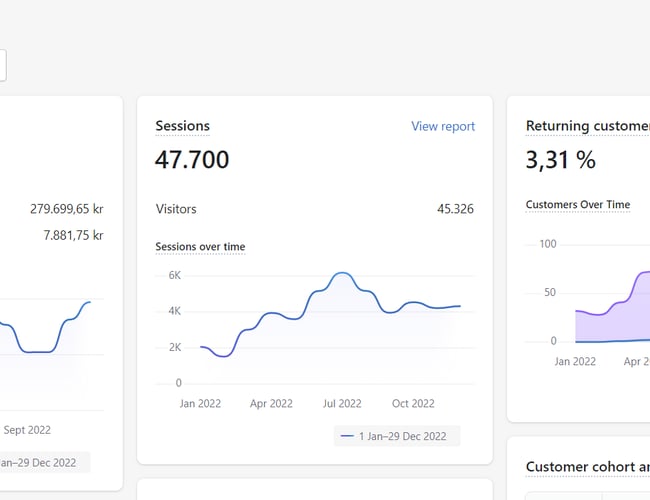Click the 3,31 % returning customer value
Viewport: 650px width, 500px height.
tap(561, 159)
